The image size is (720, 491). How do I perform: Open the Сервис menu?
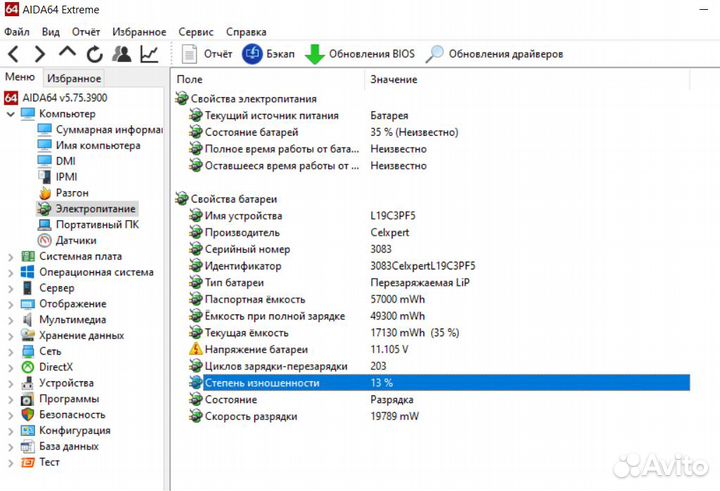click(x=196, y=32)
